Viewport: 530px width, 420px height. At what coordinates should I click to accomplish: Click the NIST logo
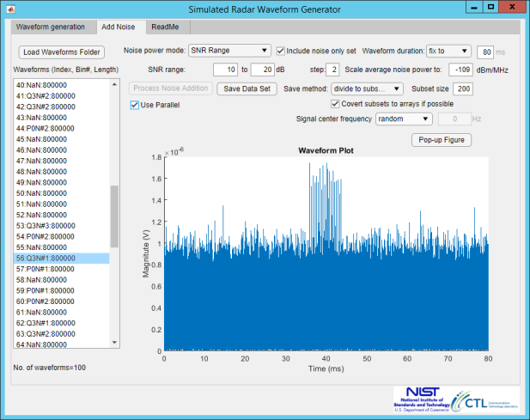(422, 399)
